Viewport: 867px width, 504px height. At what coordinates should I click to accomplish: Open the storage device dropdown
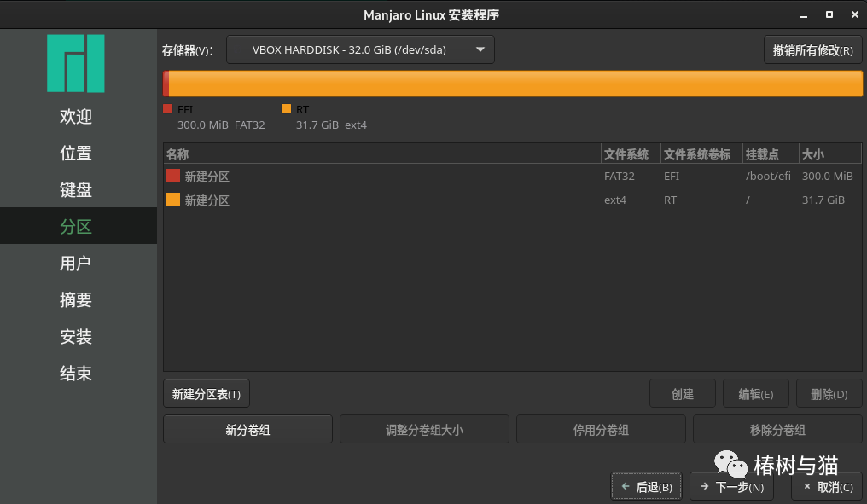[x=360, y=49]
